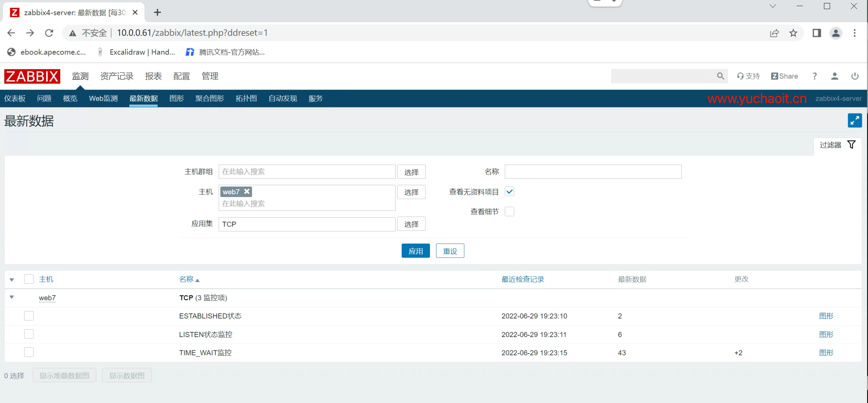Click the 应用 apply button
Image resolution: width=868 pixels, height=403 pixels.
click(x=415, y=251)
